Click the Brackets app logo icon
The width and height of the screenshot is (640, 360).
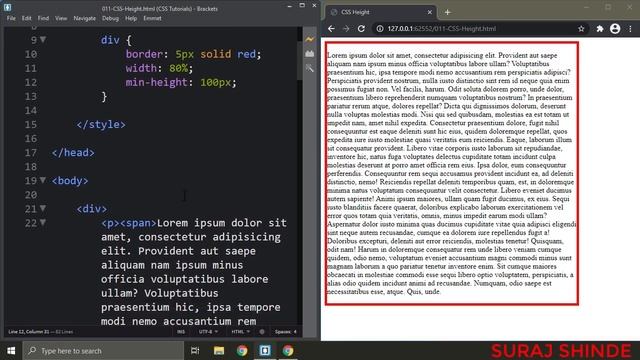(x=7, y=7)
